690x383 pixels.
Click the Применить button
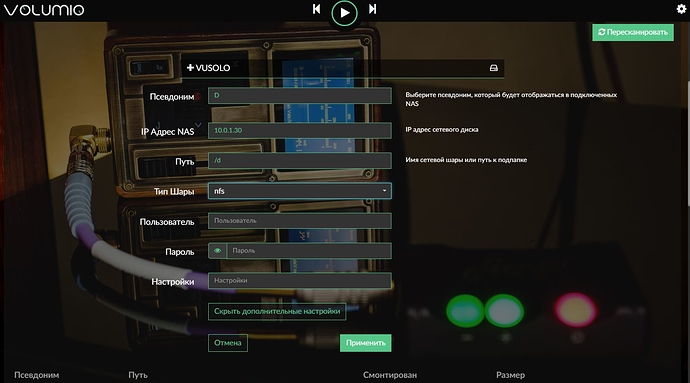point(366,343)
